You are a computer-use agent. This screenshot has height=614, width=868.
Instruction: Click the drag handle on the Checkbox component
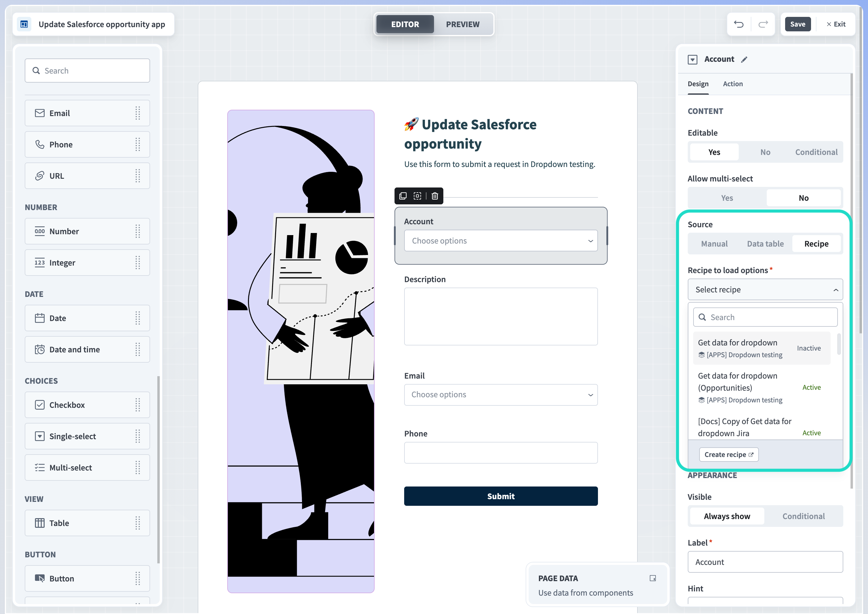point(138,405)
